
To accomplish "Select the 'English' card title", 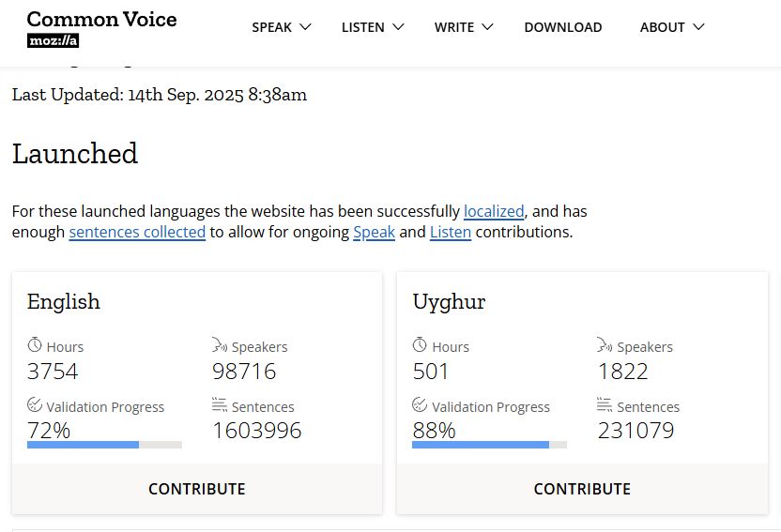I will coord(64,302).
